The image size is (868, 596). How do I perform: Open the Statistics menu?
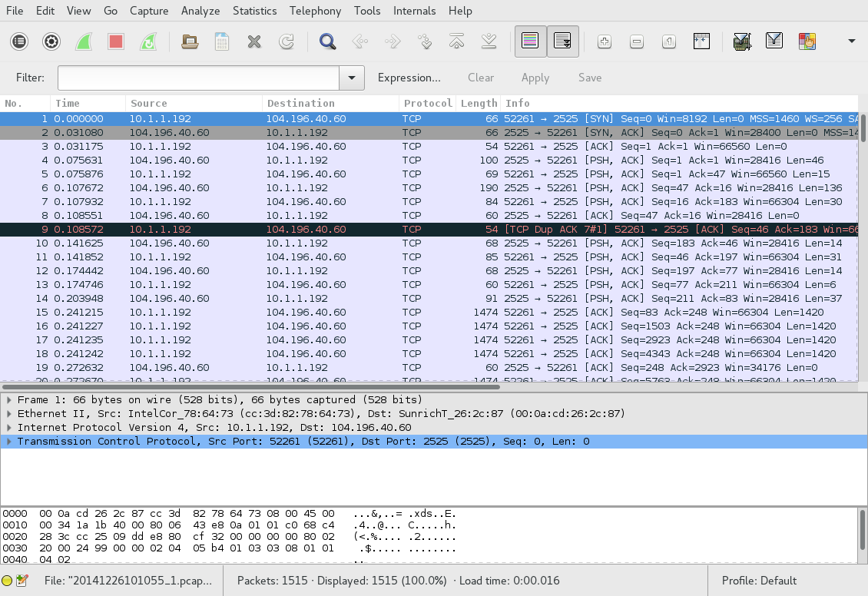[x=255, y=11]
